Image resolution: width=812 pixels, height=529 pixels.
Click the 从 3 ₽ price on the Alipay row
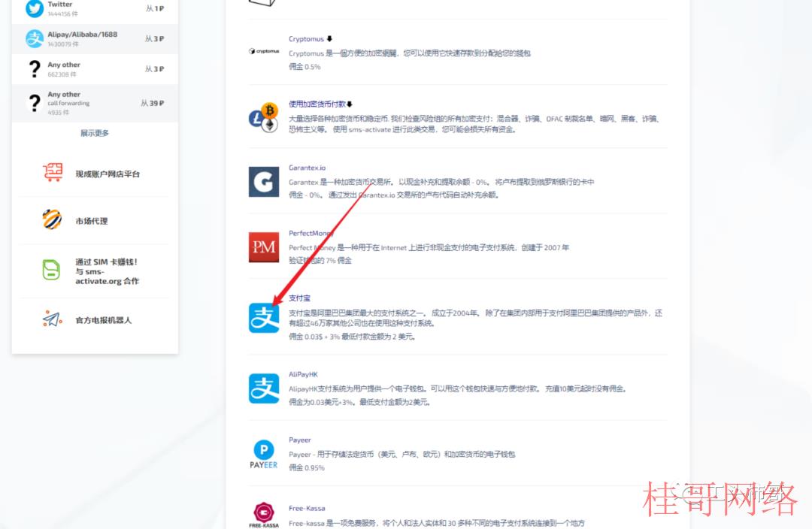coord(154,39)
